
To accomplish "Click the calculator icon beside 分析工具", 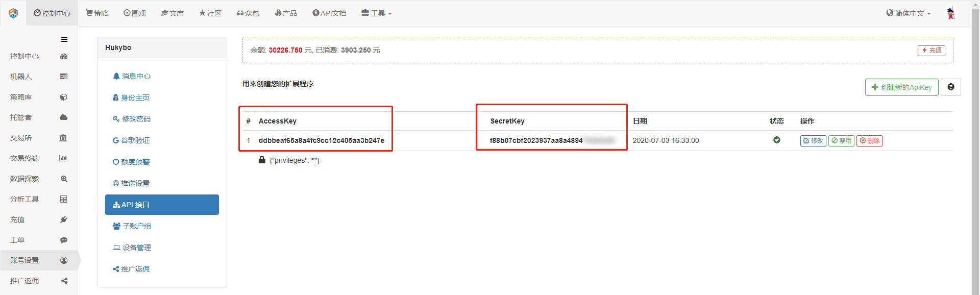I will (x=64, y=199).
